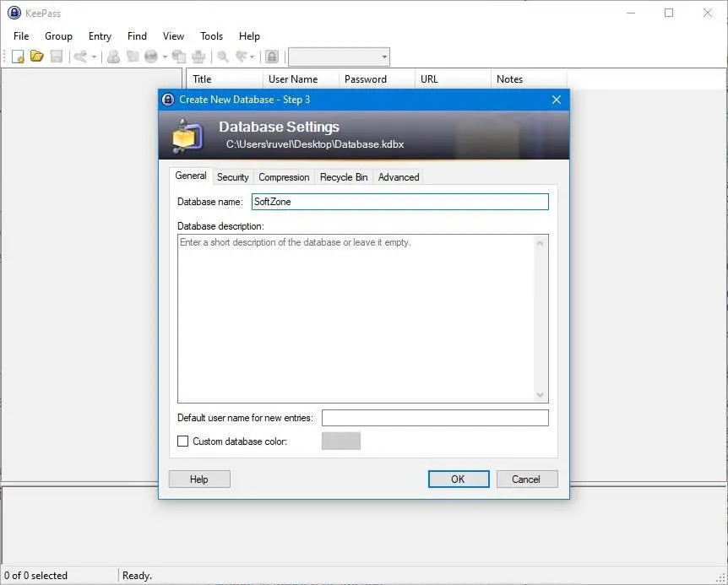The width and height of the screenshot is (728, 585).
Task: Open the Add Entry dropdown arrow
Action: (x=95, y=57)
